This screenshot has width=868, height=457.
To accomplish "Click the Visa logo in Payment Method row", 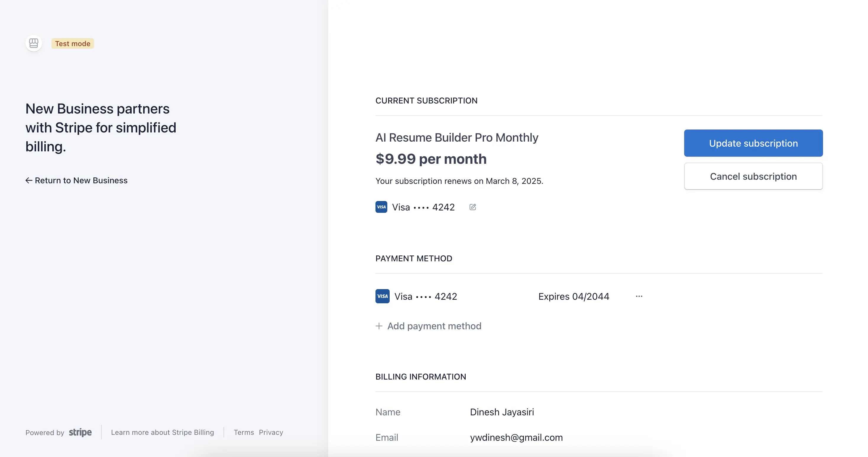I will [x=383, y=296].
